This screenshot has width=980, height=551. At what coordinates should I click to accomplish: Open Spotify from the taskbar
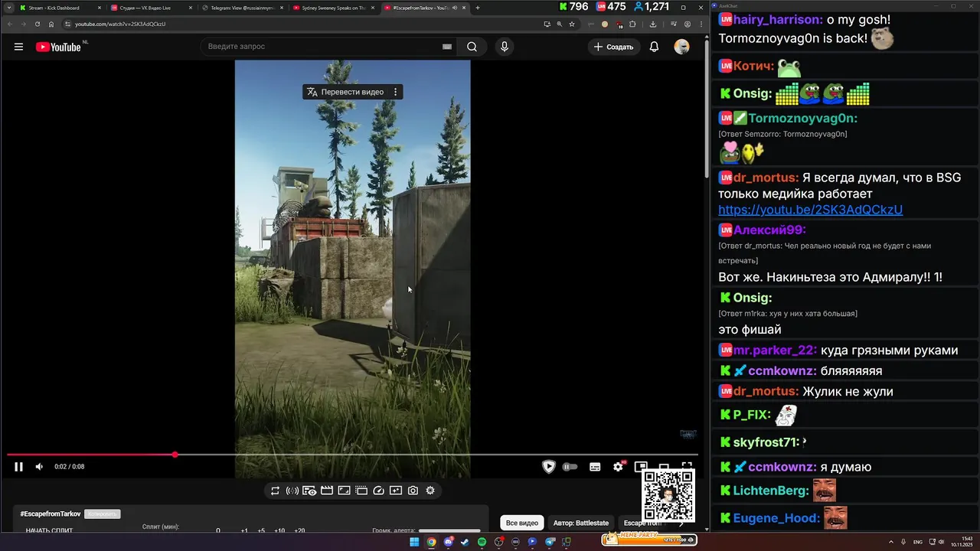[x=482, y=542]
